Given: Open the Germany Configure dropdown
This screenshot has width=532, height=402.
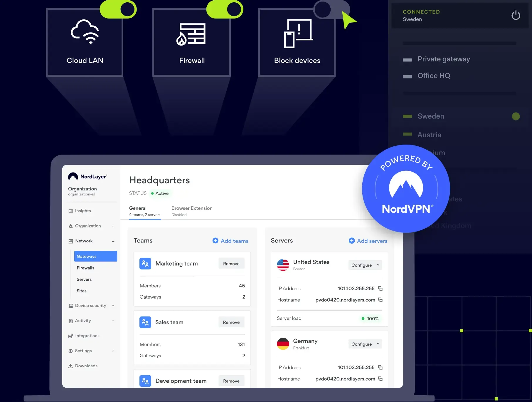Looking at the screenshot, I should click(365, 344).
